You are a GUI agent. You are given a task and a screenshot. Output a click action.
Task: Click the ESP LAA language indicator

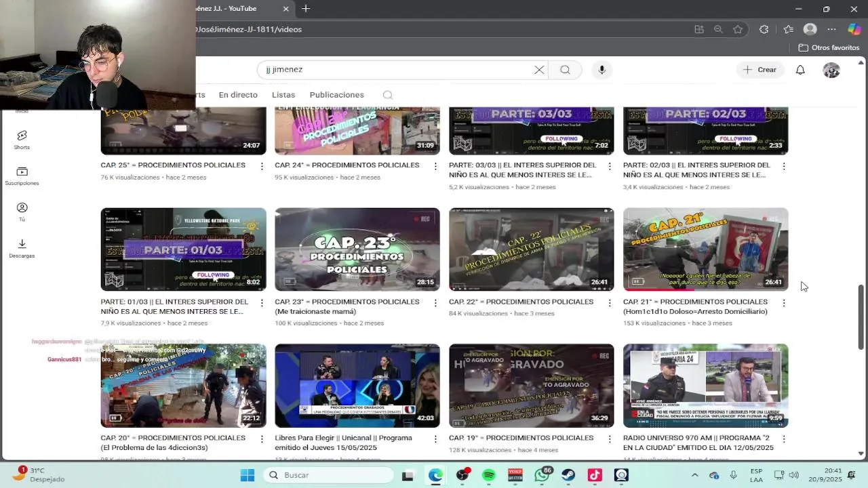click(756, 475)
